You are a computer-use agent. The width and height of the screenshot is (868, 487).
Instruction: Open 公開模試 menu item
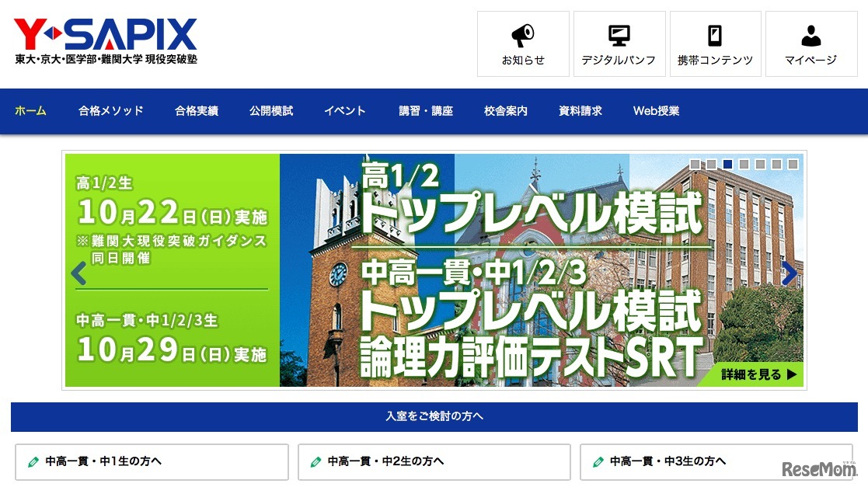tap(271, 110)
